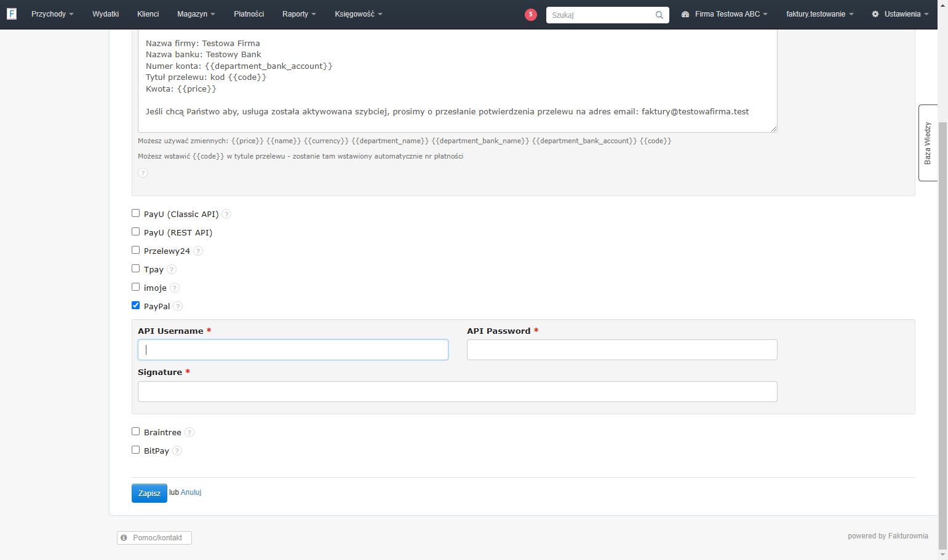Focus the API Username input field

[293, 350]
